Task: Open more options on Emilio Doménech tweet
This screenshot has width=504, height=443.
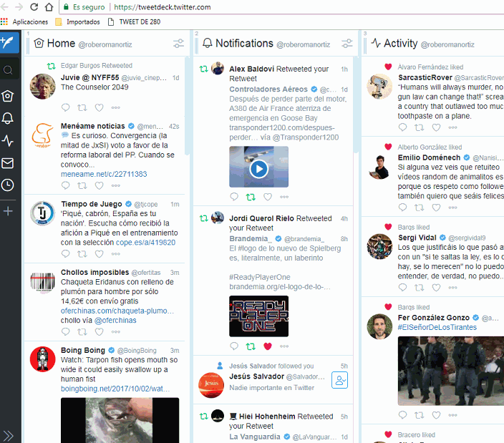Action: tap(453, 208)
